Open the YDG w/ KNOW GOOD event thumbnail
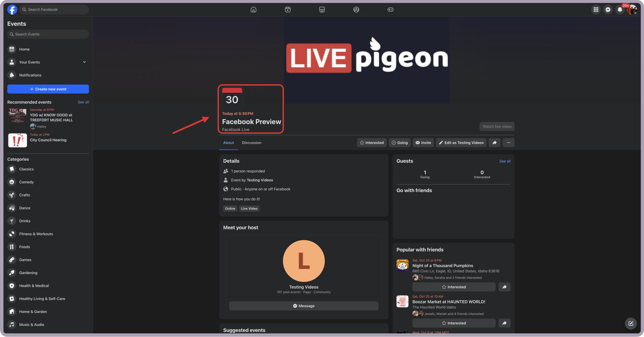644x337 pixels. [x=17, y=115]
